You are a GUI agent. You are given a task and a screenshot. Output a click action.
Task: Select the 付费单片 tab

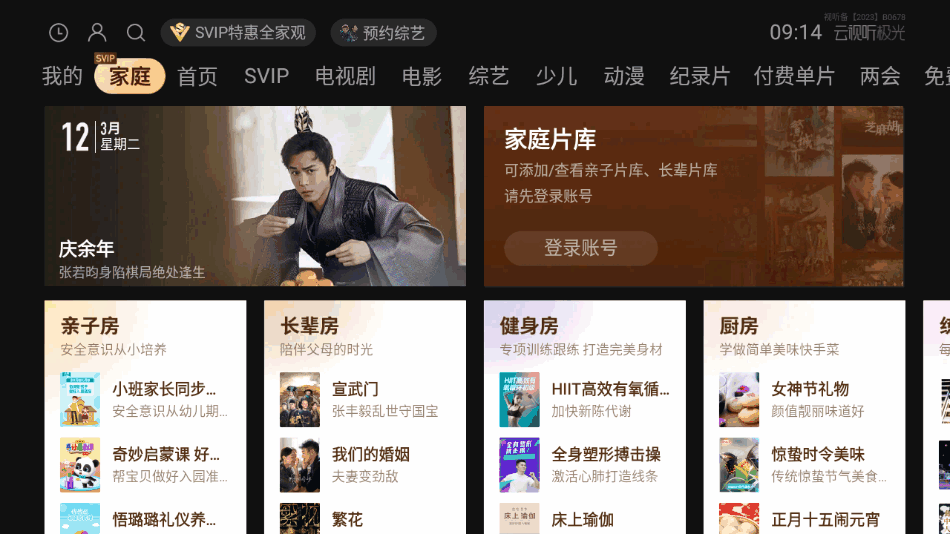794,76
